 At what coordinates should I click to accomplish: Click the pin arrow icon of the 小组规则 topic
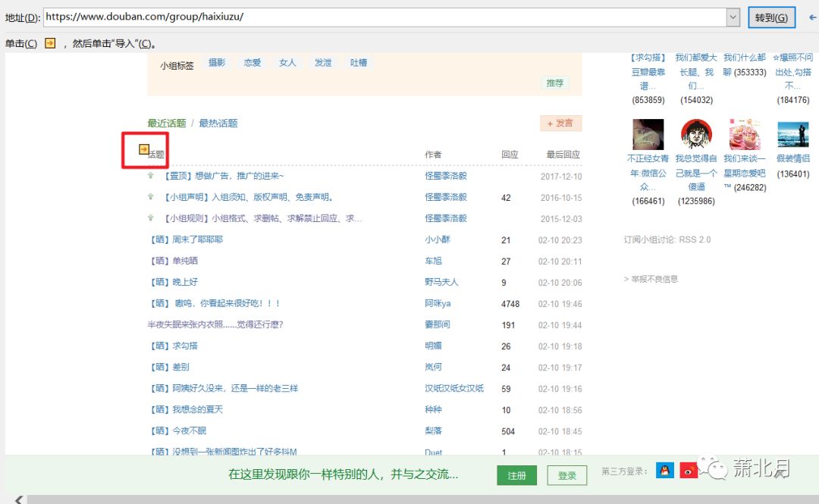[150, 218]
